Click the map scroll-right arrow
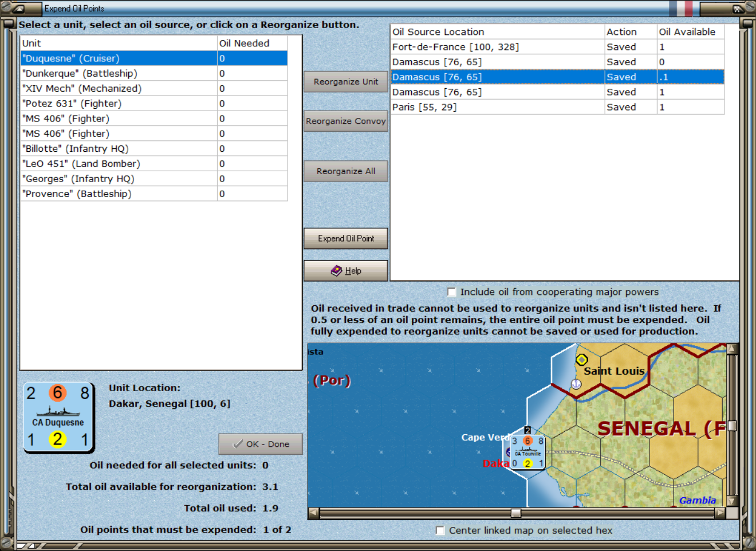Screen dimensions: 756x551 (720, 513)
